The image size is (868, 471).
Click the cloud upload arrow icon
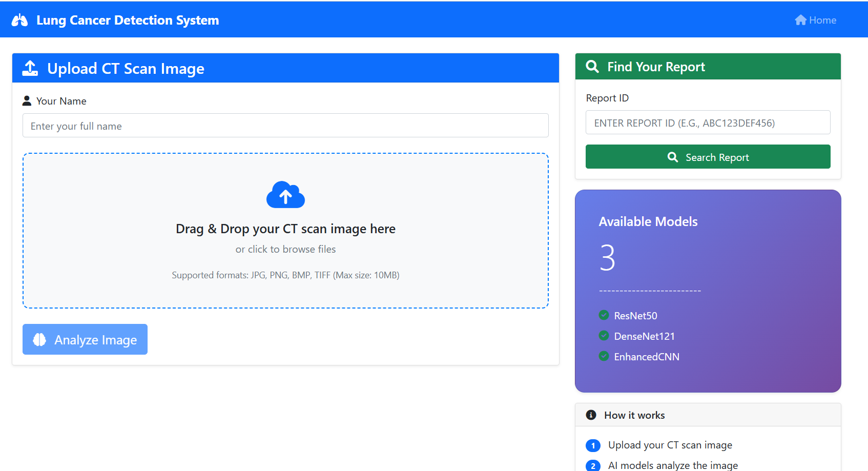coord(285,194)
